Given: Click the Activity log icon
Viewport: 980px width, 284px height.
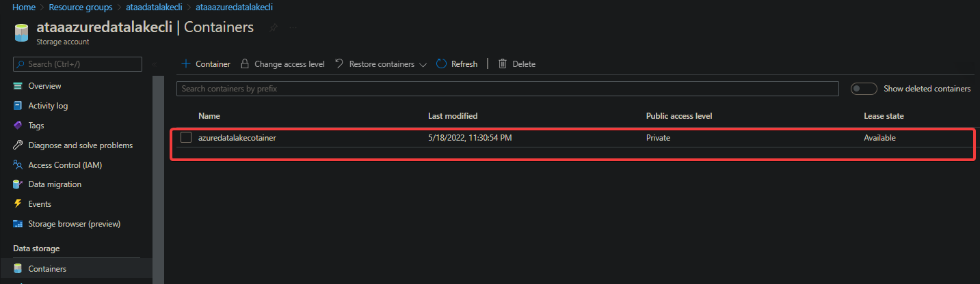Looking at the screenshot, I should [18, 106].
